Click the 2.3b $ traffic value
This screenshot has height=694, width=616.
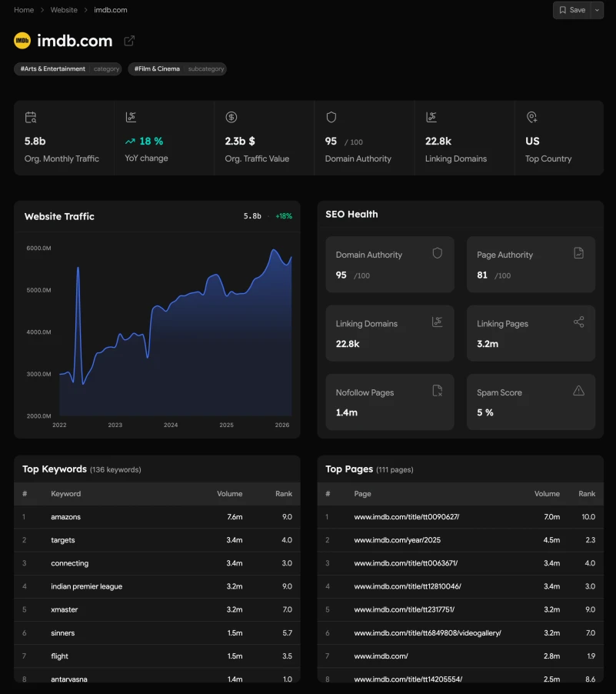point(240,142)
